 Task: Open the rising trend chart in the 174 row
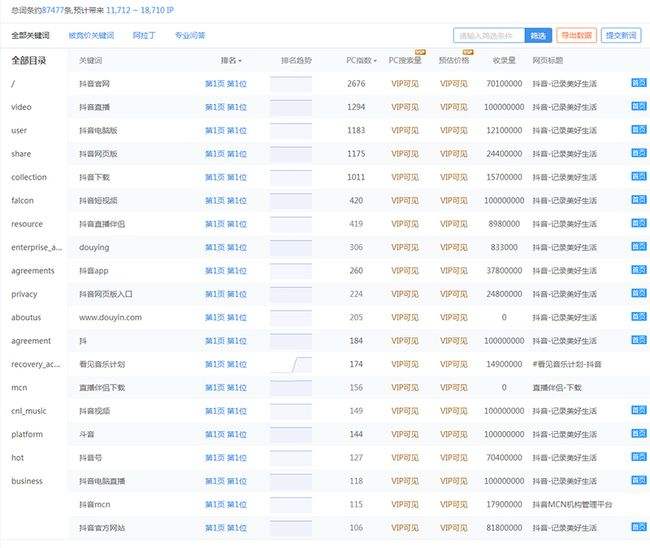[x=291, y=364]
